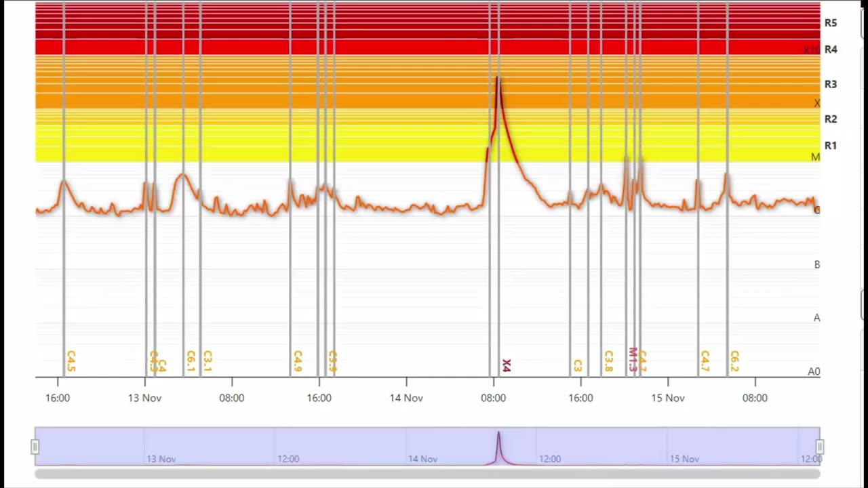Select the C6.1 flare label
The height and width of the screenshot is (488, 868).
[191, 361]
